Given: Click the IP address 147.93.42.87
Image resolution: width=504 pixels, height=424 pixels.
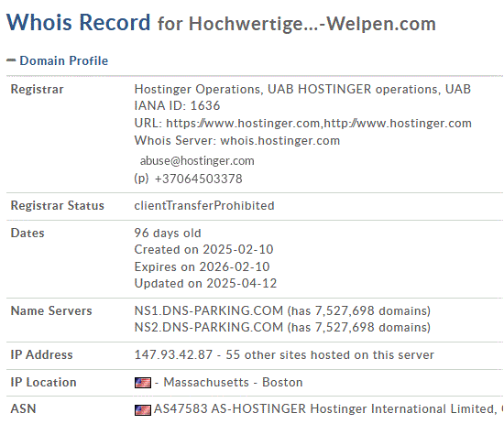Looking at the screenshot, I should point(173,355).
